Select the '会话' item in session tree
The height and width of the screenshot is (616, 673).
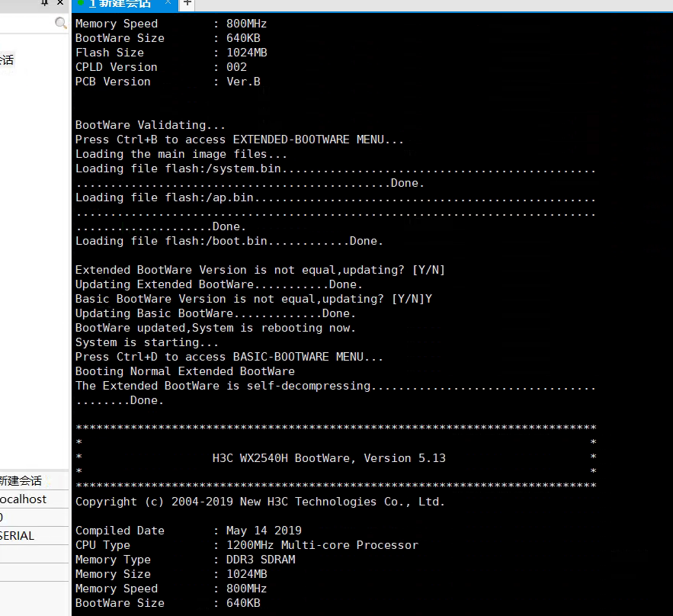pos(7,59)
